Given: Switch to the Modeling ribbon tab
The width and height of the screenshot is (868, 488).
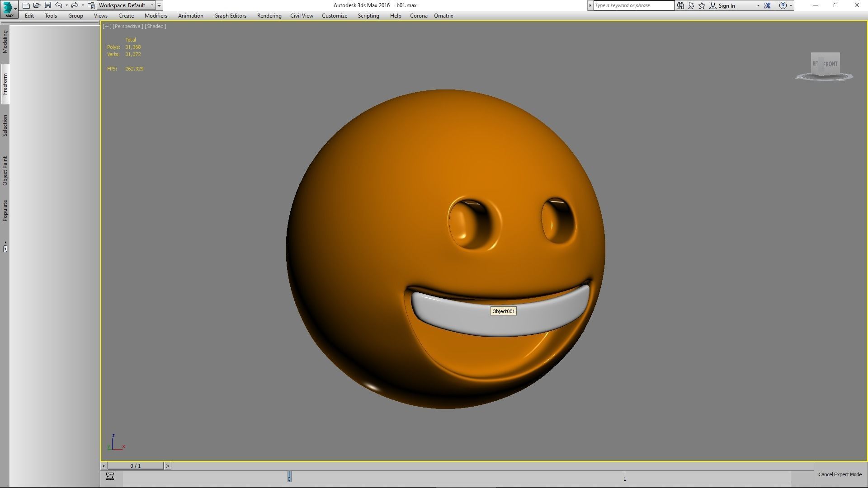Looking at the screenshot, I should click(x=5, y=42).
